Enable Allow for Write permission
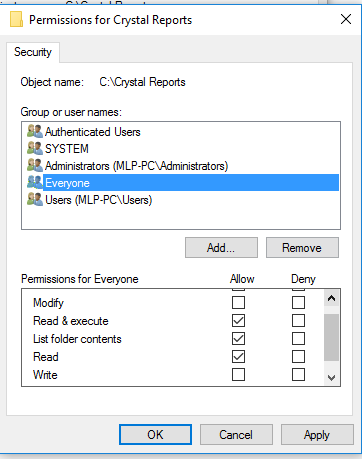362x459 pixels. tap(238, 375)
